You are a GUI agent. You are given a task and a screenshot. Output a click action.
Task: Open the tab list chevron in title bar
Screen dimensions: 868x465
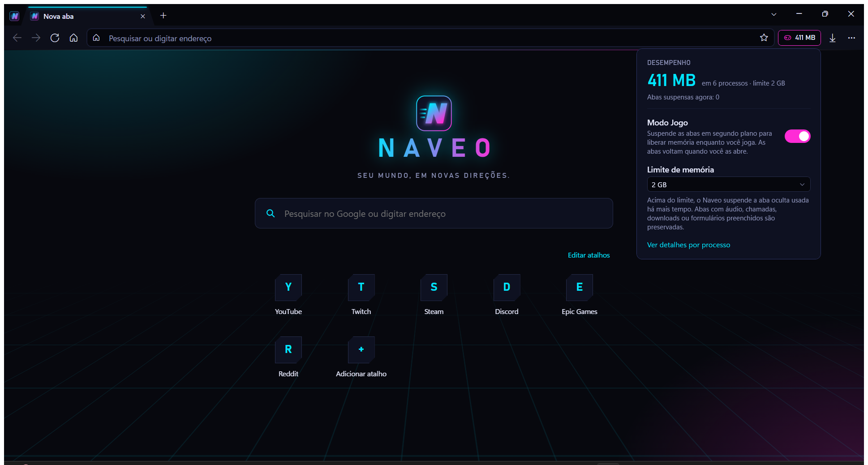click(774, 14)
